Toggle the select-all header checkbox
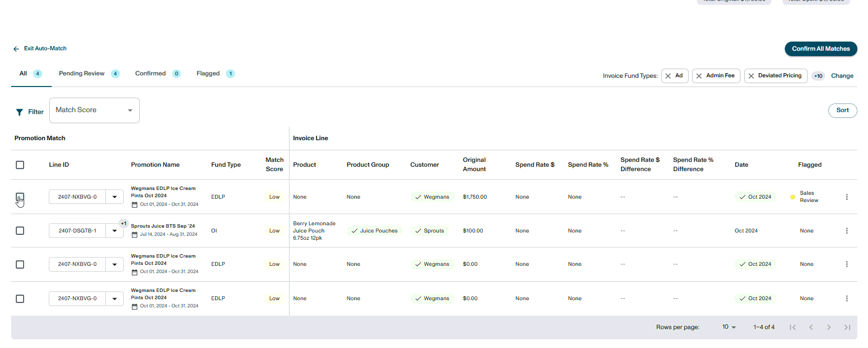This screenshot has width=868, height=348. coord(20,165)
